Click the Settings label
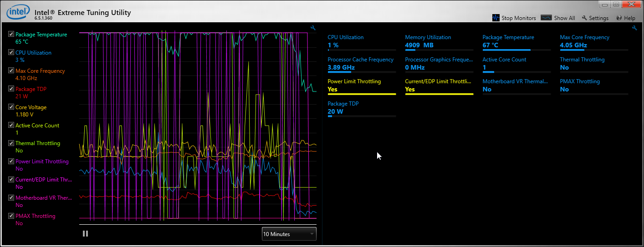644x247 pixels. [x=598, y=18]
